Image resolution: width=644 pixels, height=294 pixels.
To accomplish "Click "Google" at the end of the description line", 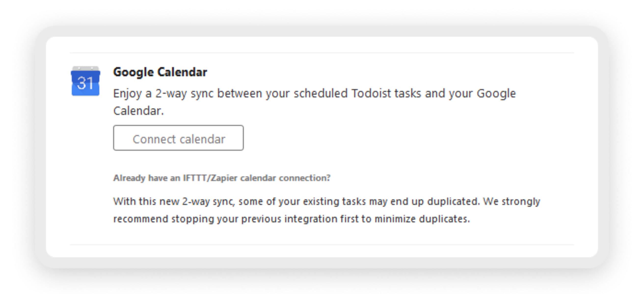I will point(496,94).
